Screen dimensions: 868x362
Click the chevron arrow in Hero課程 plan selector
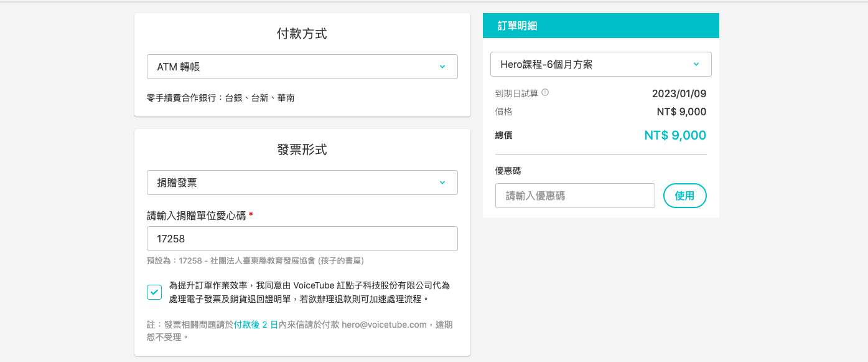(x=696, y=64)
